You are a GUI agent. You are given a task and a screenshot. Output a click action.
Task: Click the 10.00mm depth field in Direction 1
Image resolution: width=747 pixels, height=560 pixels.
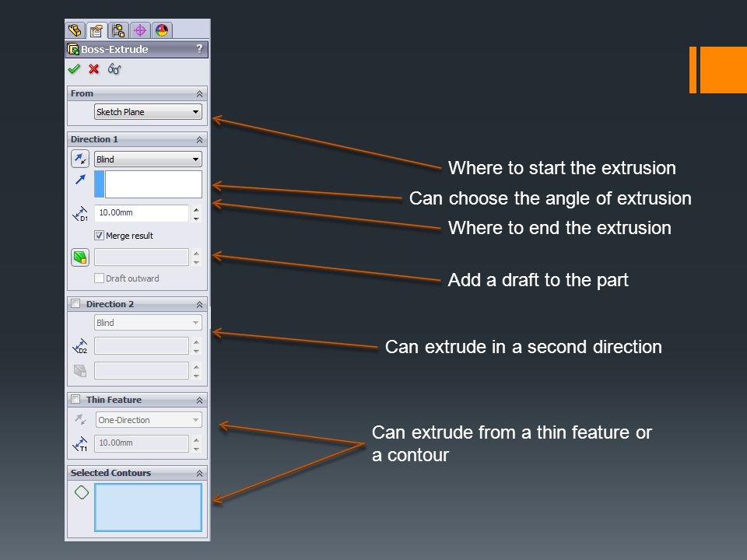pyautogui.click(x=142, y=213)
